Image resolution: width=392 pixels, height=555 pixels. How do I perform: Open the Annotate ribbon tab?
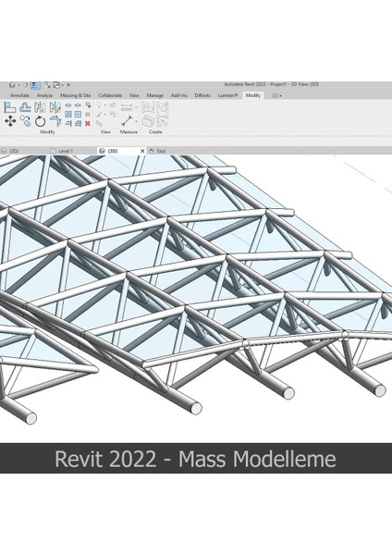click(x=19, y=95)
